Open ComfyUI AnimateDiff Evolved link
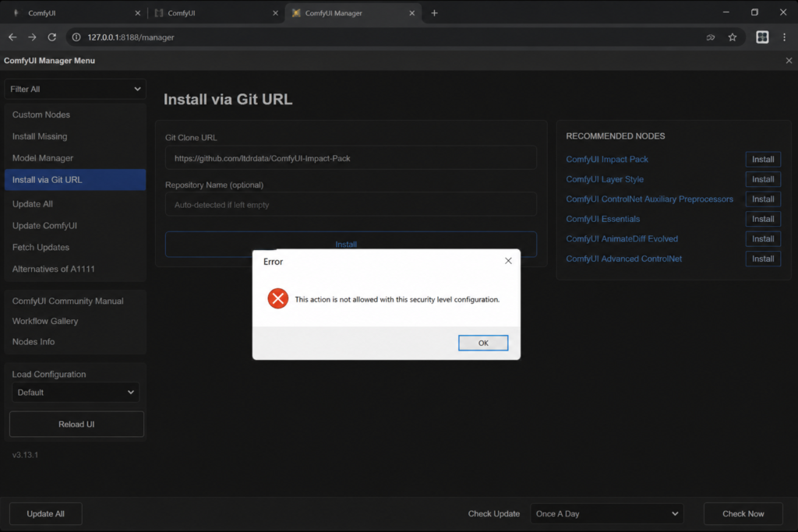Viewport: 798px width, 532px height. 621,238
